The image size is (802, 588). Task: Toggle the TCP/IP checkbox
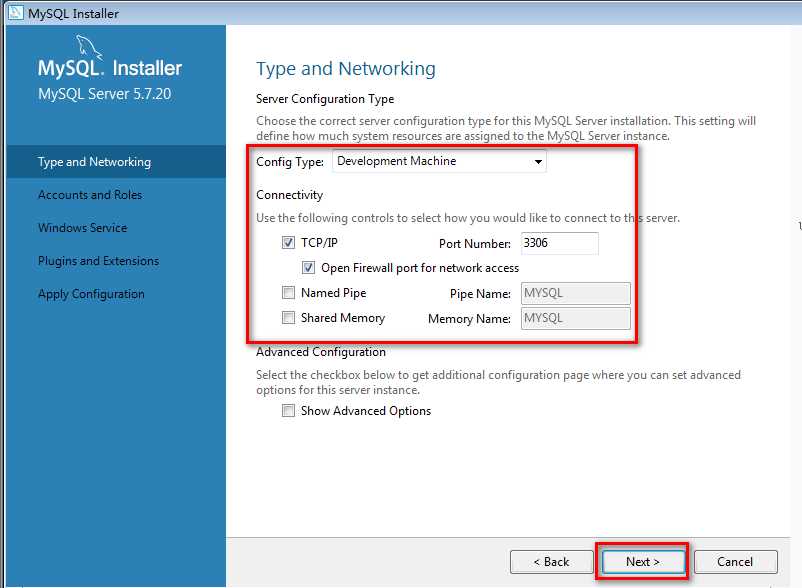click(x=288, y=242)
